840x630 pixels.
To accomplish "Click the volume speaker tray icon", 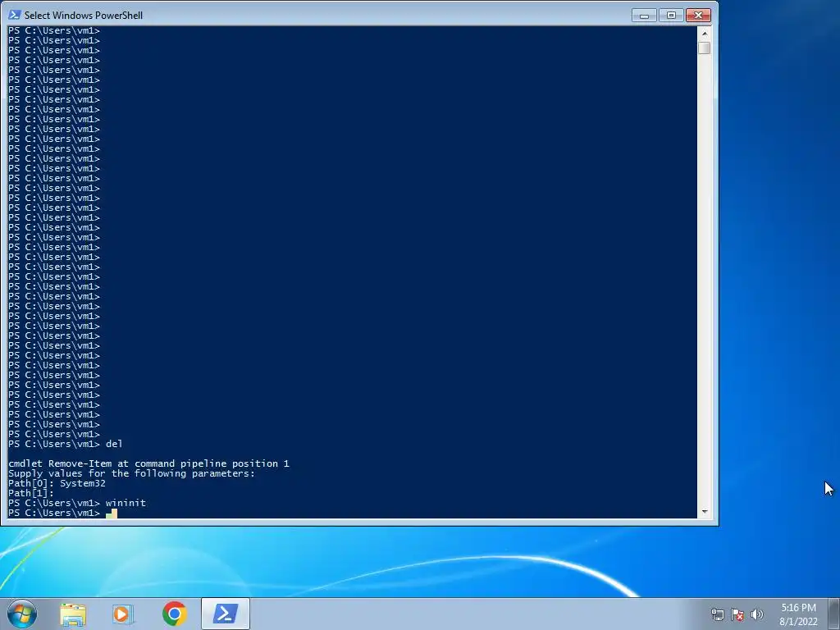I will click(757, 614).
